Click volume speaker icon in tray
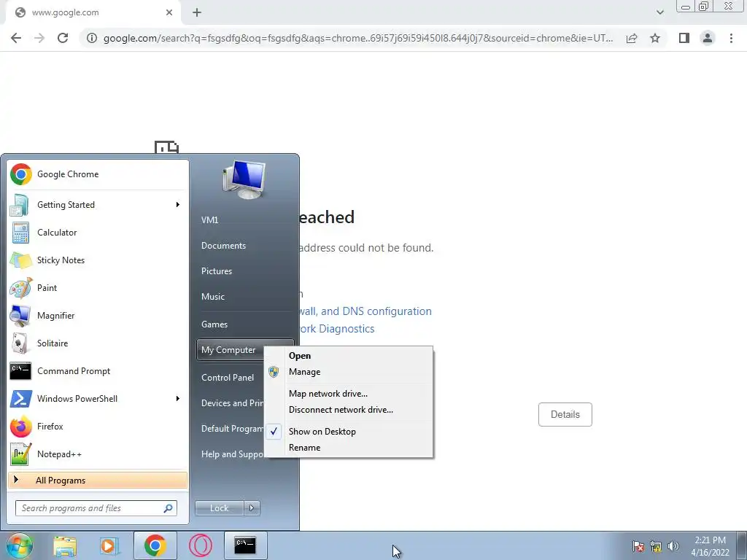This screenshot has height=560, width=747. 673,546
